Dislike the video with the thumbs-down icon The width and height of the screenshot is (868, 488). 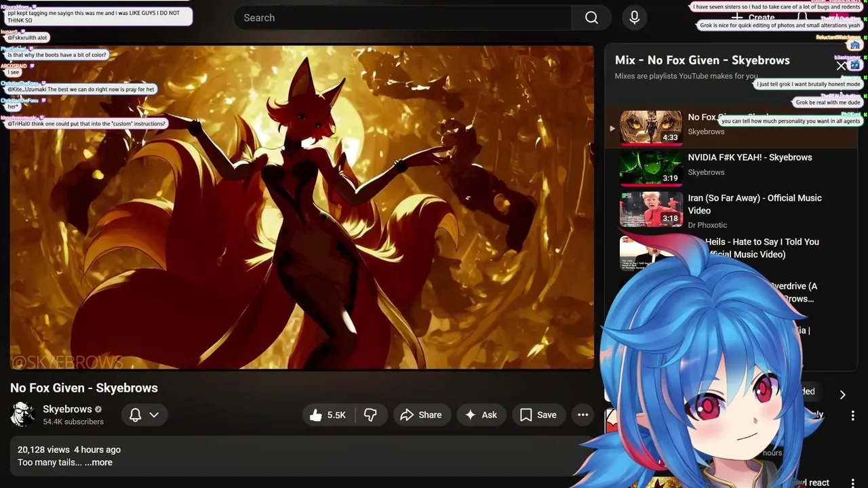click(370, 415)
